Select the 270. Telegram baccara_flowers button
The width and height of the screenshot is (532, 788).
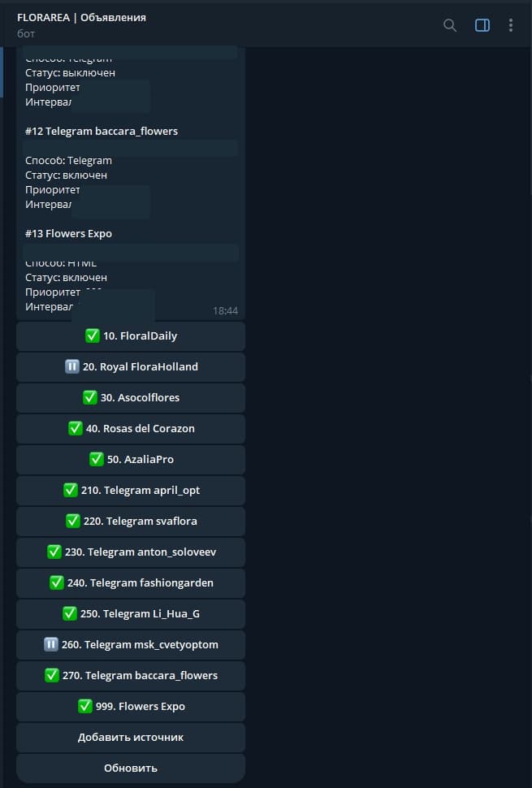pos(131,675)
